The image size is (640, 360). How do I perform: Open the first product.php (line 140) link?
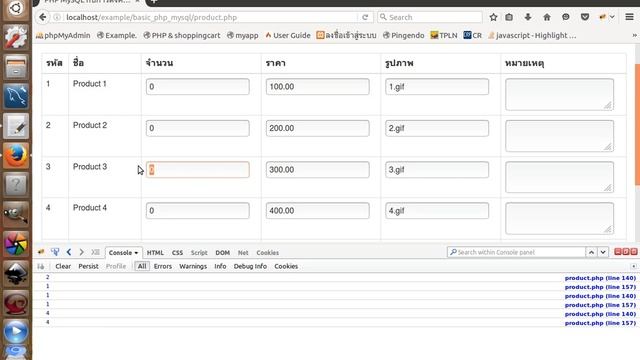[x=600, y=278]
